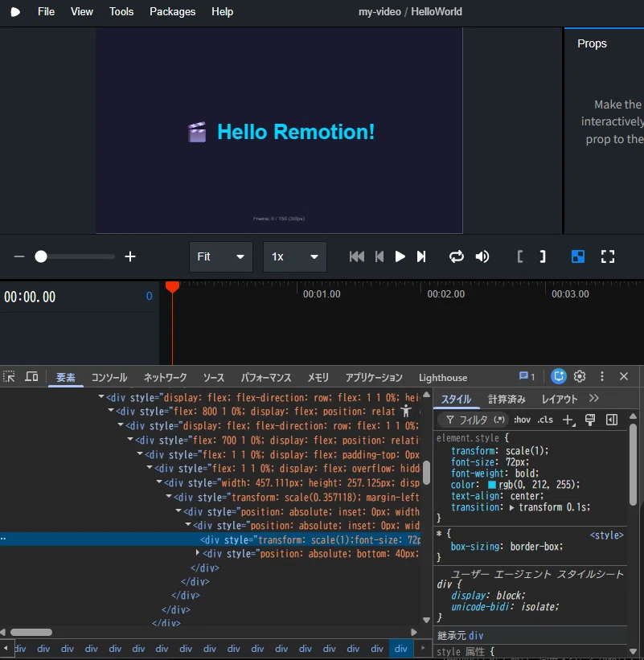This screenshot has width=644, height=660.
Task: Open the Fit preview size dropdown
Action: (x=221, y=256)
